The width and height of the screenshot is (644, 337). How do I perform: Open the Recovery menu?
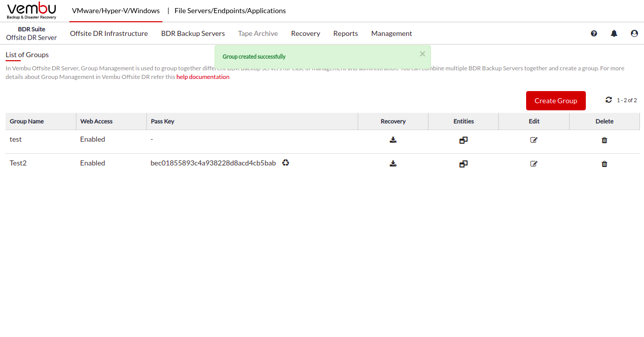(x=306, y=33)
